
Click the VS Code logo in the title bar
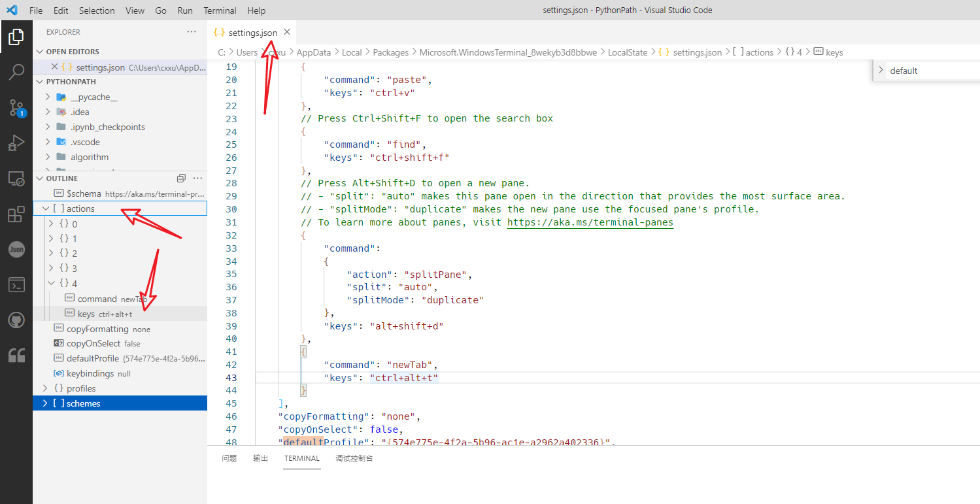pyautogui.click(x=11, y=10)
